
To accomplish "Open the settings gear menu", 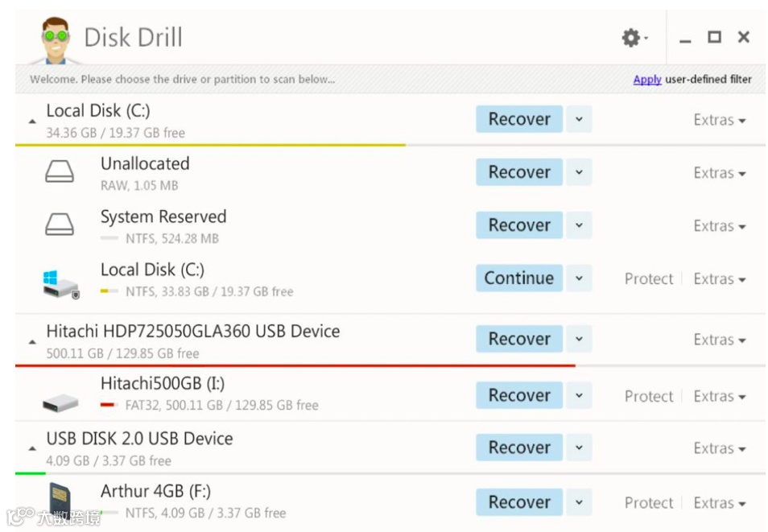I will (634, 37).
